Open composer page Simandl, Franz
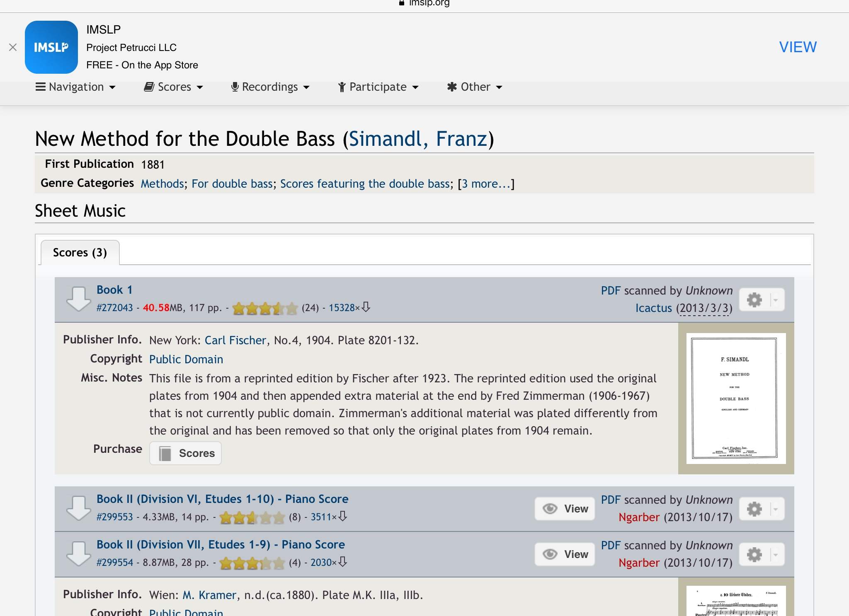The image size is (849, 616). [418, 139]
